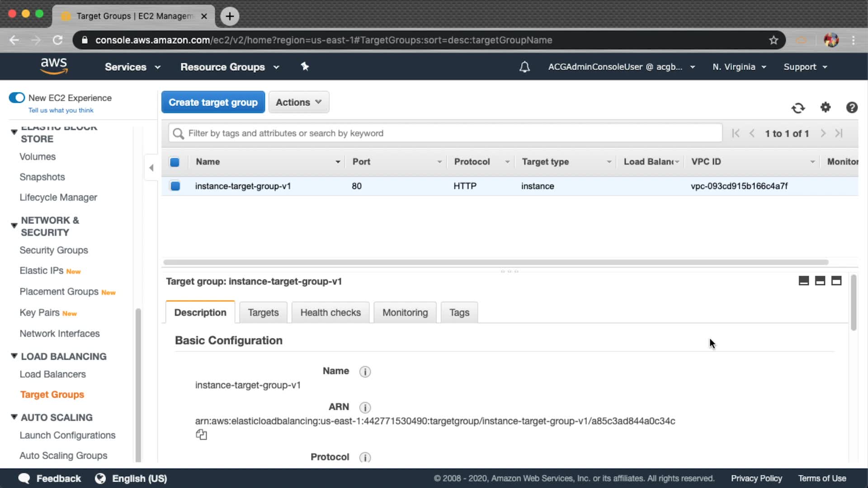
Task: Toggle the select-all header checkbox
Action: click(175, 162)
